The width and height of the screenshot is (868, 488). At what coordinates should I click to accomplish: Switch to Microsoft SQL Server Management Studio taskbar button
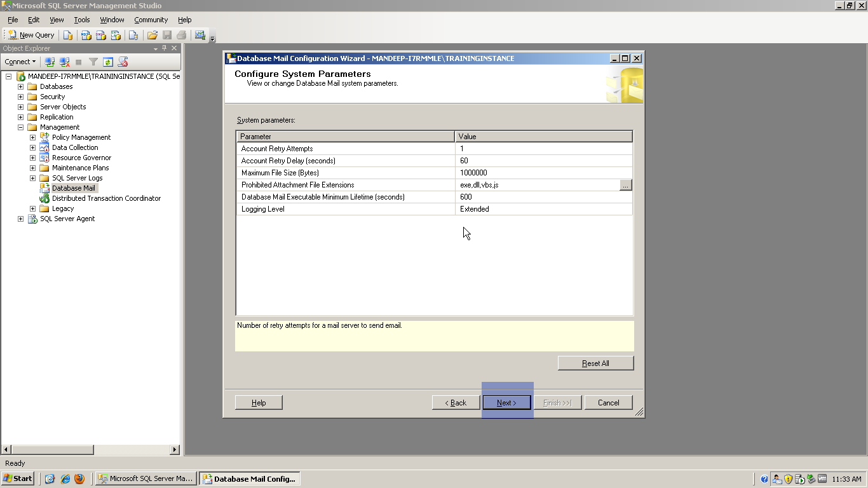coord(146,478)
